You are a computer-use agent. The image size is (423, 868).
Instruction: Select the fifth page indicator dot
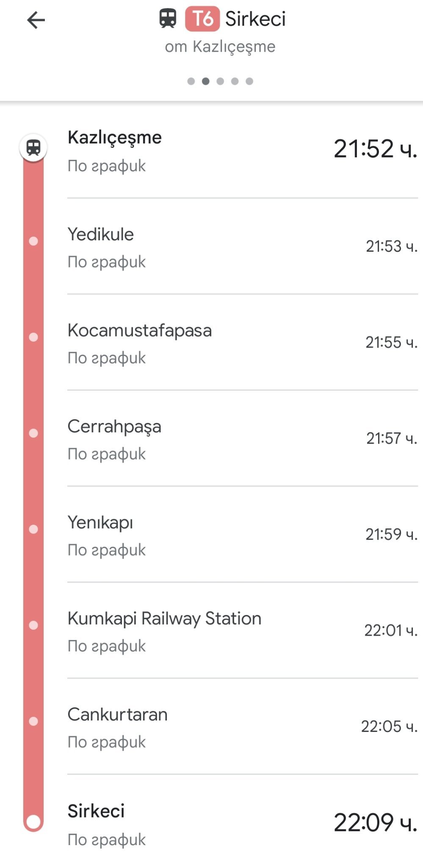click(249, 81)
